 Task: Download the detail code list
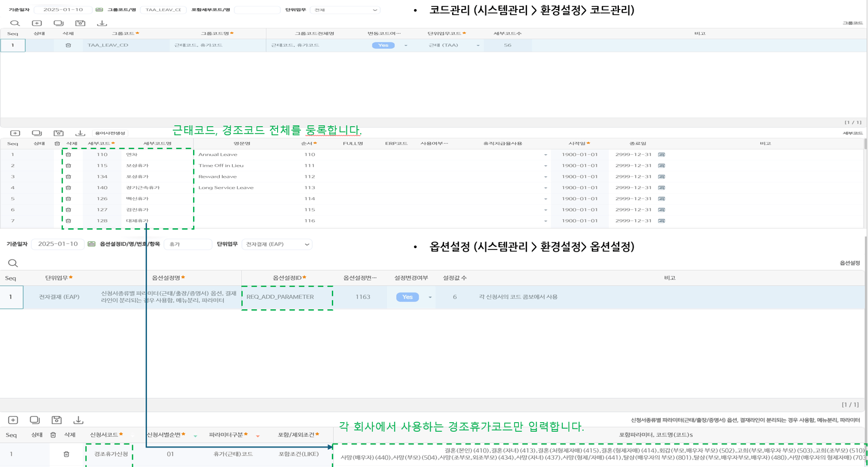tap(80, 133)
